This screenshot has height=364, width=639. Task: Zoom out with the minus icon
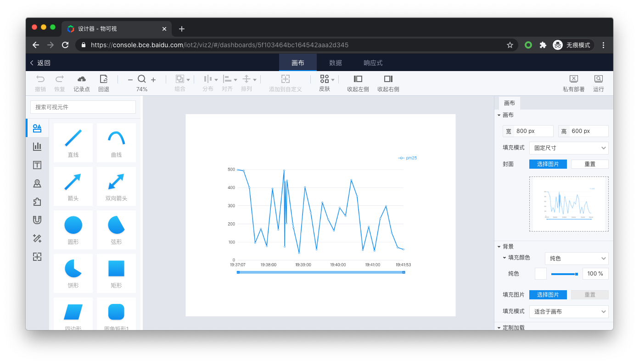130,79
